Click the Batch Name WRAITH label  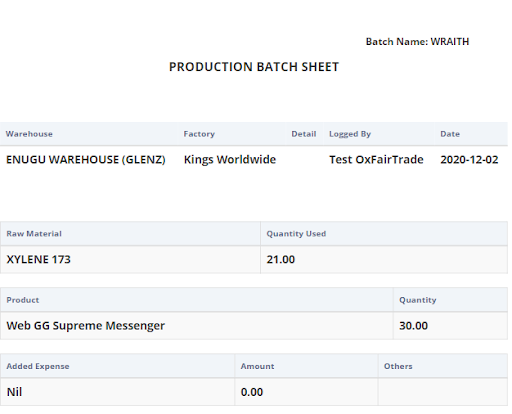[x=417, y=42]
